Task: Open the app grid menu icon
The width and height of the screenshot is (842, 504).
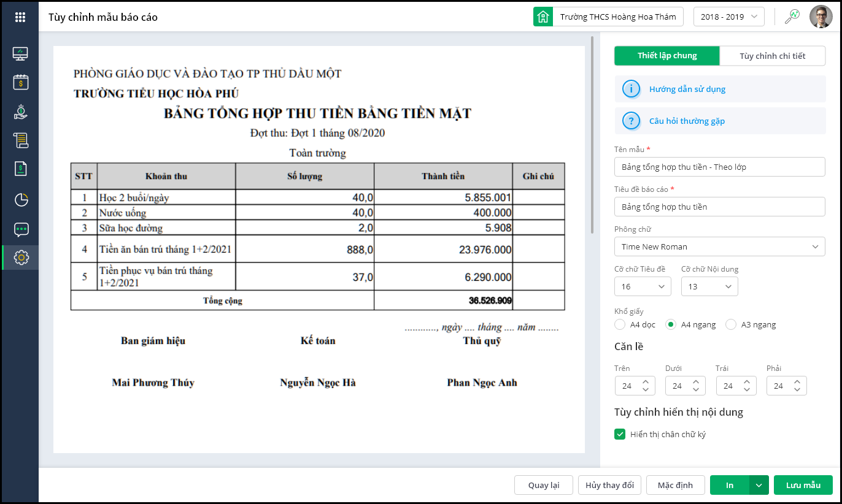Action: point(20,17)
